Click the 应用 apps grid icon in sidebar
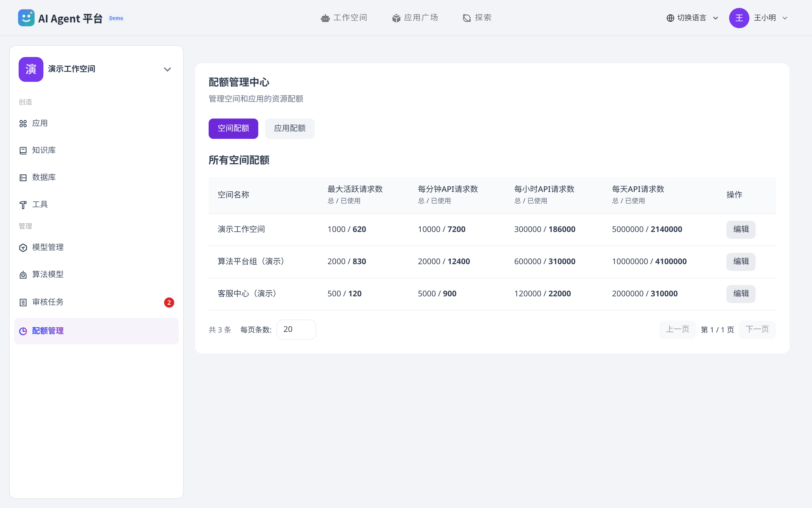Screen dimensions: 812x508 click(23, 124)
